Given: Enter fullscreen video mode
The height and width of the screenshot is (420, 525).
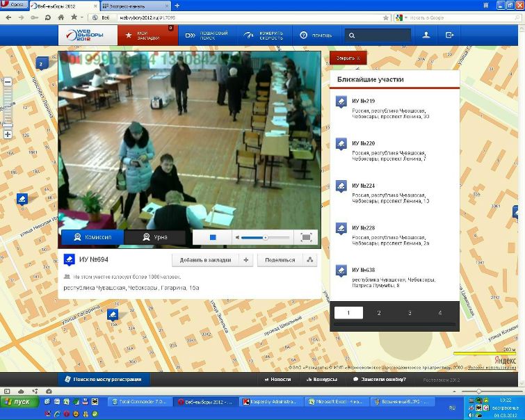Looking at the screenshot, I should [306, 237].
